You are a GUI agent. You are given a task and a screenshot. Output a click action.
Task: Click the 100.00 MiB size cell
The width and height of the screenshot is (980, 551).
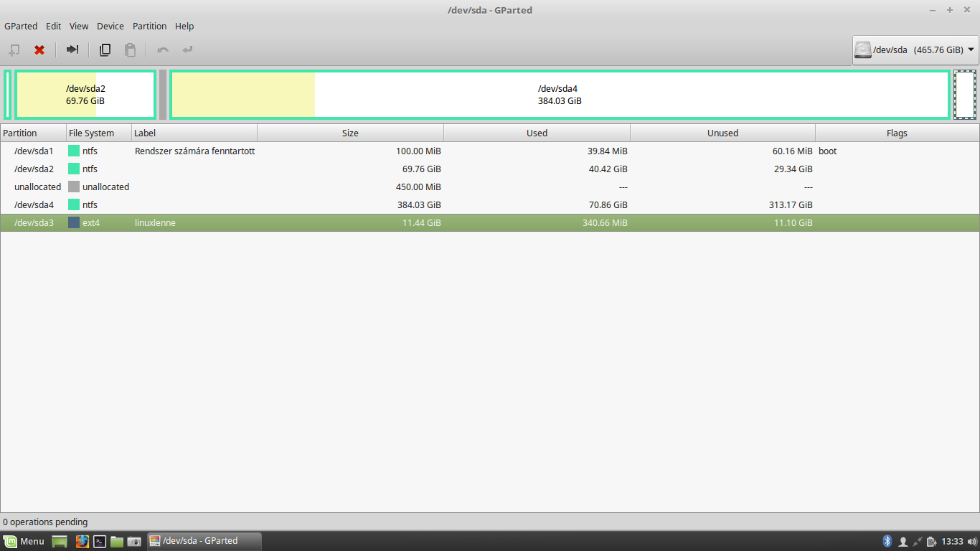418,151
